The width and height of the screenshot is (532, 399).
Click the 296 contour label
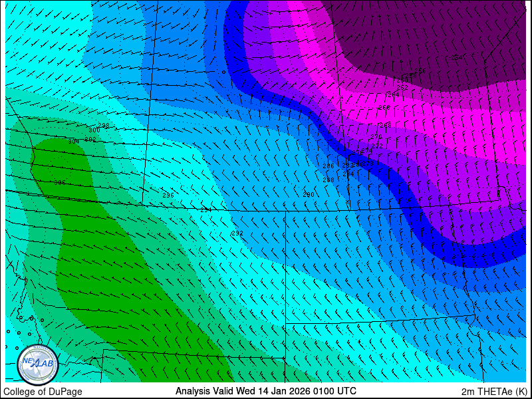168,195
